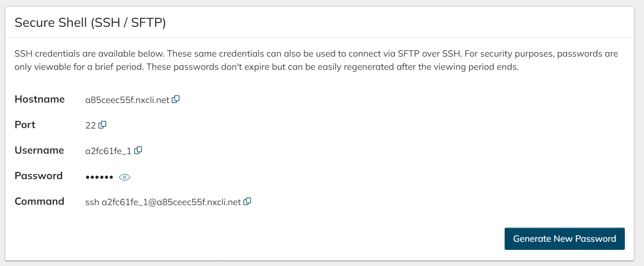Click the Hostname row label
The width and height of the screenshot is (644, 266).
40,99
